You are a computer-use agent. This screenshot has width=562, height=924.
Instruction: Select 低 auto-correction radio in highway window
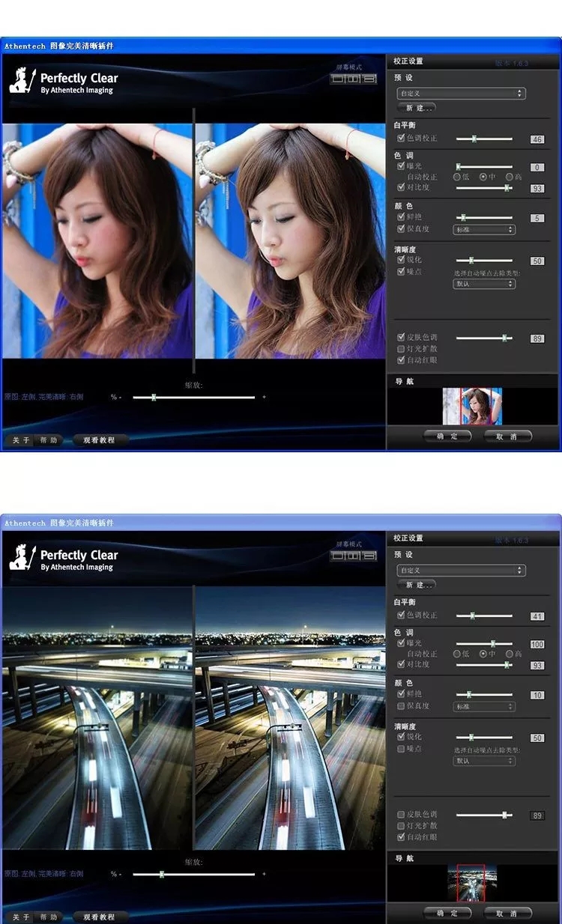[x=456, y=654]
